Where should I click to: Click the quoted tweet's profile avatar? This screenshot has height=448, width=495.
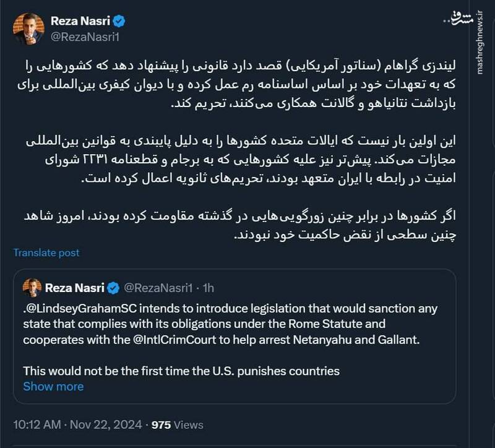pos(33,286)
